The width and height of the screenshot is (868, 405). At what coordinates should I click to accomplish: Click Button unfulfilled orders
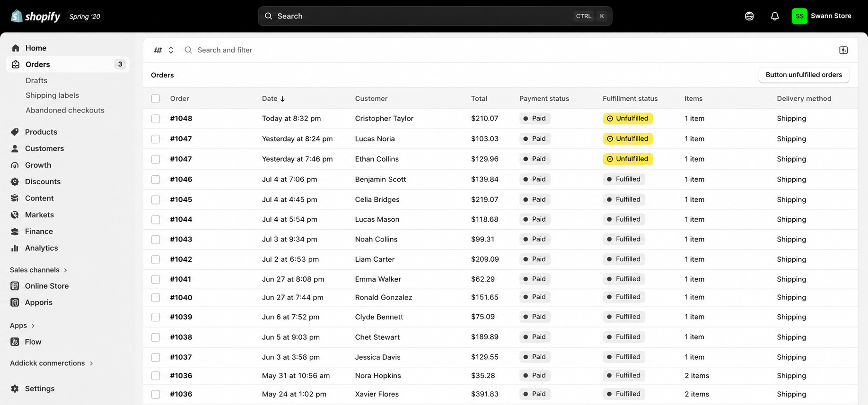(x=804, y=75)
